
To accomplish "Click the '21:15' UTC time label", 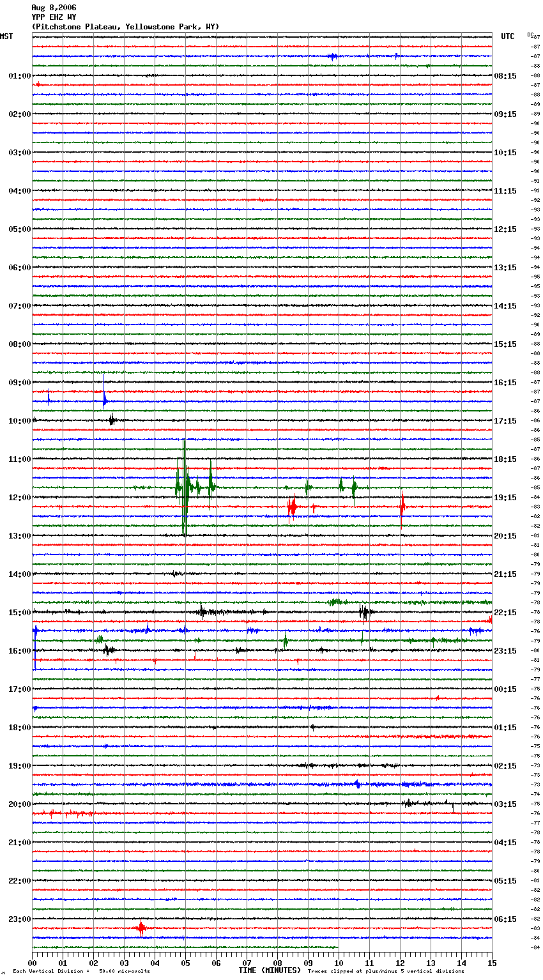I will [x=505, y=574].
